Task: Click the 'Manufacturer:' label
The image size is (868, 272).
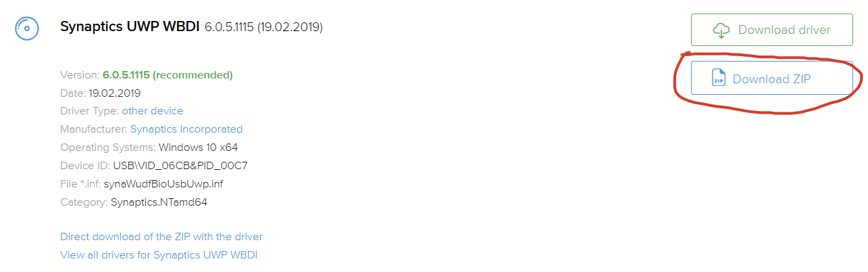Action: click(94, 129)
